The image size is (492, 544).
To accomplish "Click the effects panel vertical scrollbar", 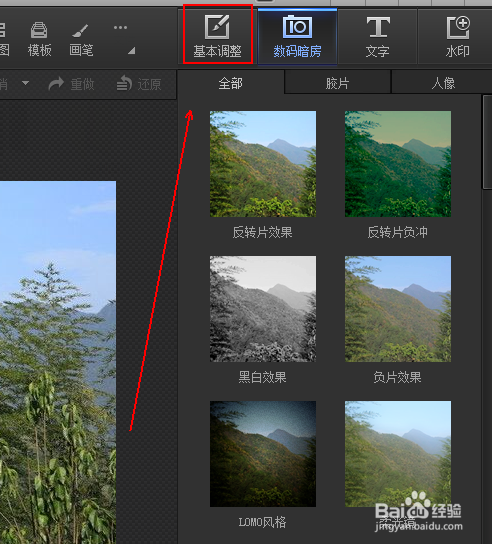I will (x=487, y=142).
